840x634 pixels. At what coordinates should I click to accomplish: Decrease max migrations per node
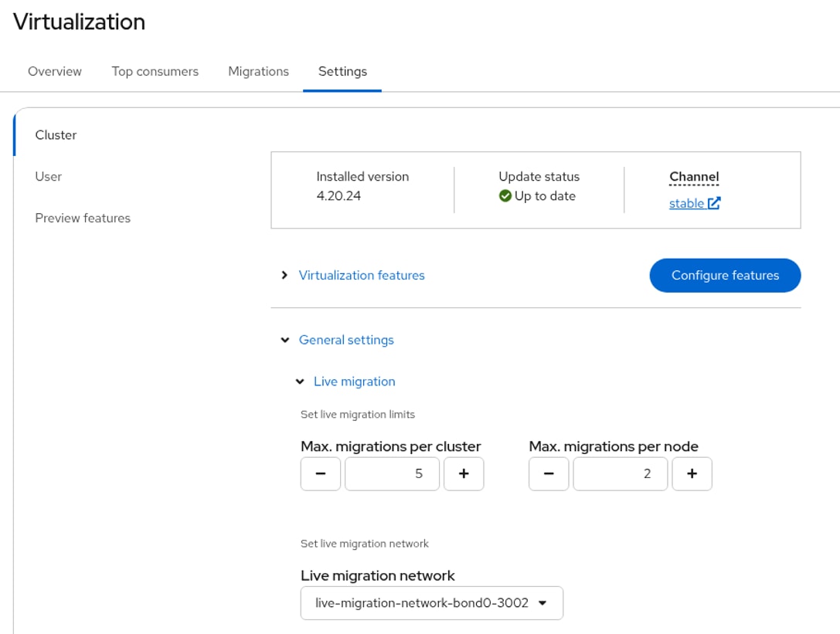point(549,474)
